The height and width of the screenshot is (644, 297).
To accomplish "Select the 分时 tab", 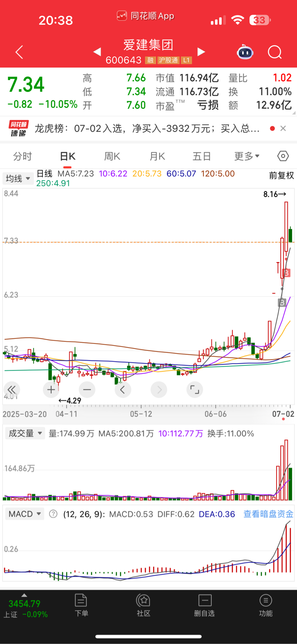I will [x=22, y=156].
